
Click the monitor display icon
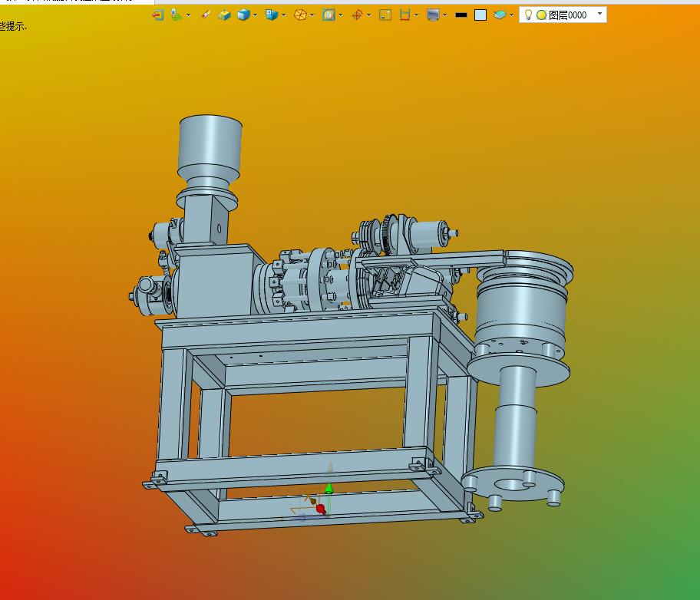tap(433, 15)
